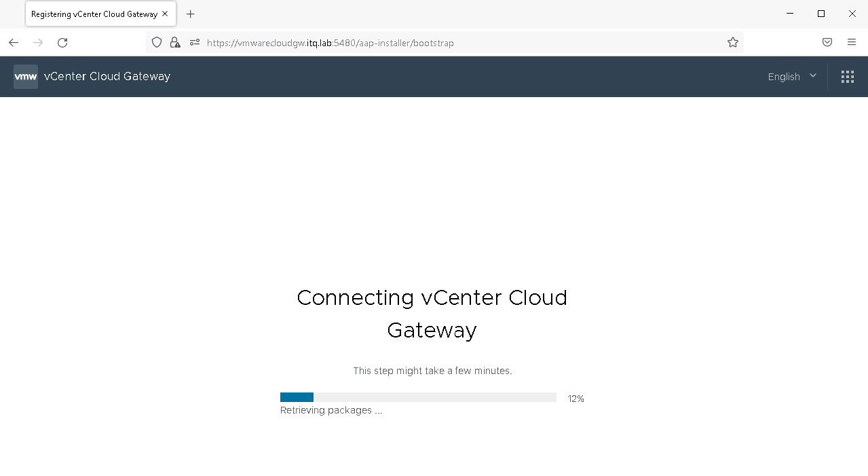868x476 pixels.
Task: Save page to Pocket
Action: 827,43
